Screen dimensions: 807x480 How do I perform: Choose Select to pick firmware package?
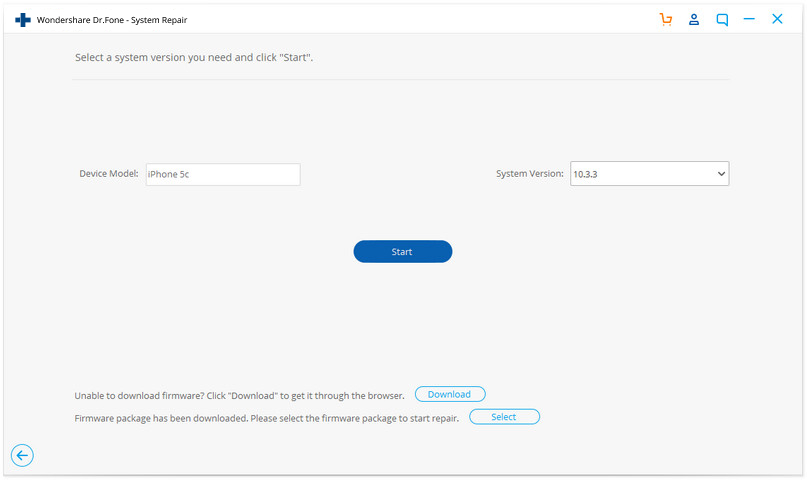[x=504, y=417]
